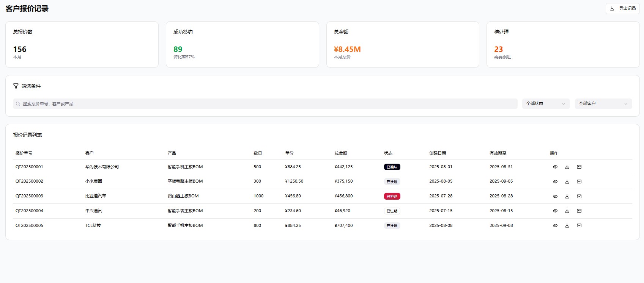Open the 全部状态 status dropdown
The height and width of the screenshot is (283, 644).
pyautogui.click(x=545, y=104)
